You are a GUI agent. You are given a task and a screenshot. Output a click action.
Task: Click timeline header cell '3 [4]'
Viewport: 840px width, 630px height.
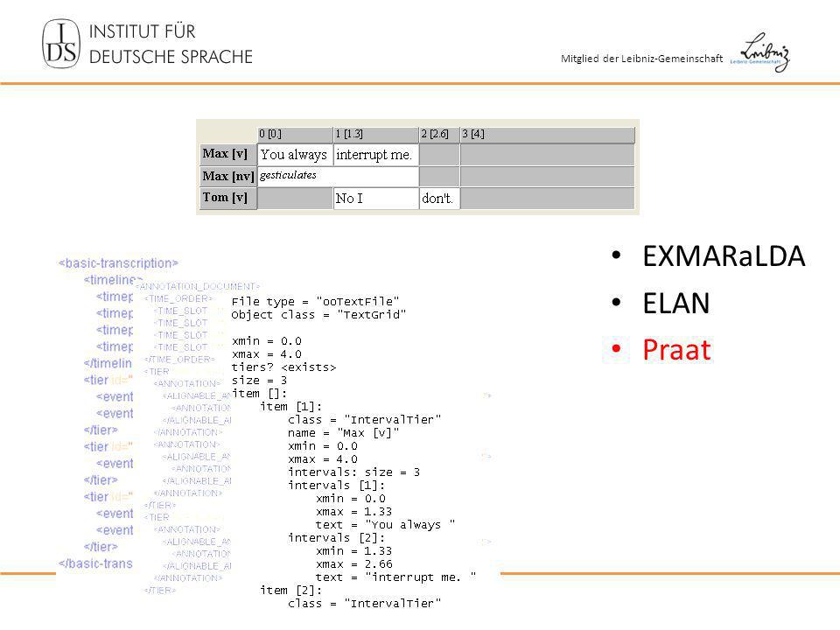[x=548, y=134]
